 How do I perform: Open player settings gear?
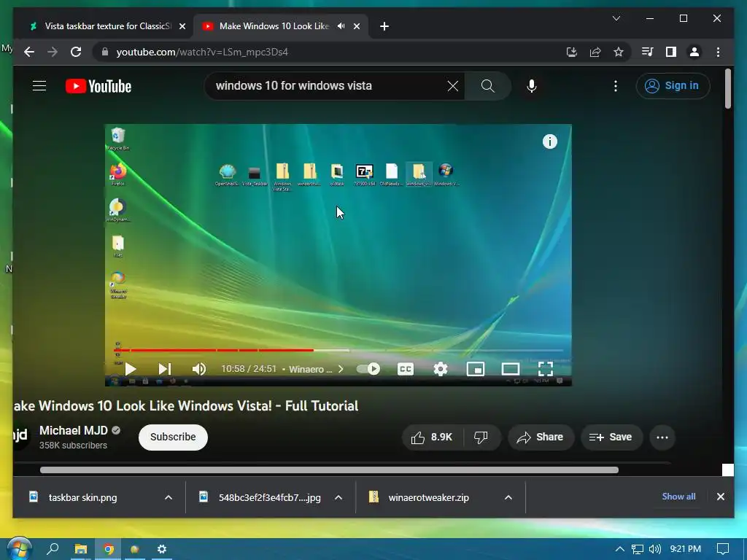point(440,368)
